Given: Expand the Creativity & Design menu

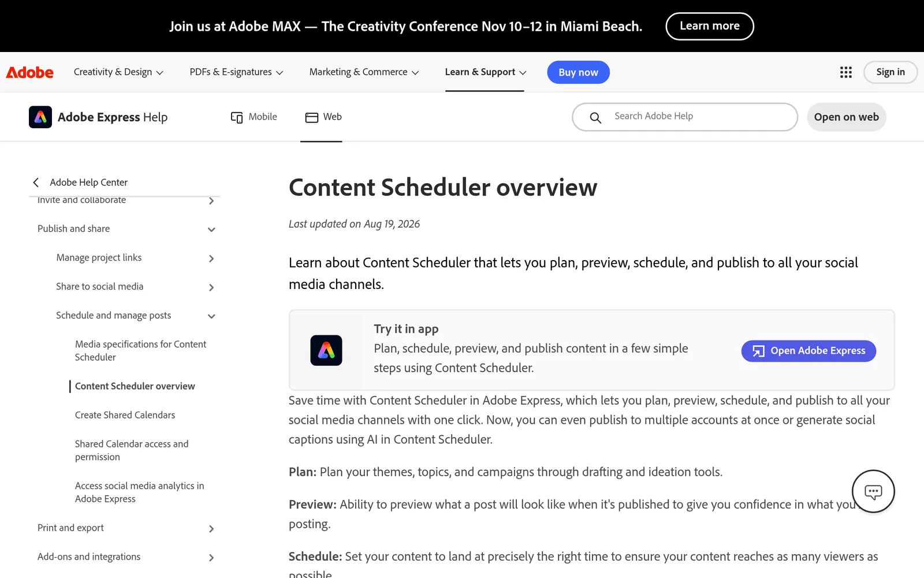Looking at the screenshot, I should pyautogui.click(x=118, y=72).
